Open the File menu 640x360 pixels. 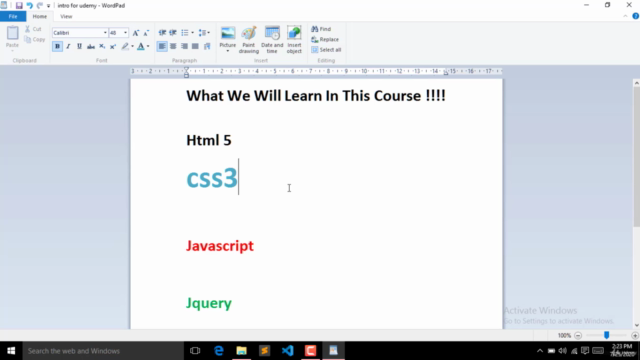click(x=13, y=16)
